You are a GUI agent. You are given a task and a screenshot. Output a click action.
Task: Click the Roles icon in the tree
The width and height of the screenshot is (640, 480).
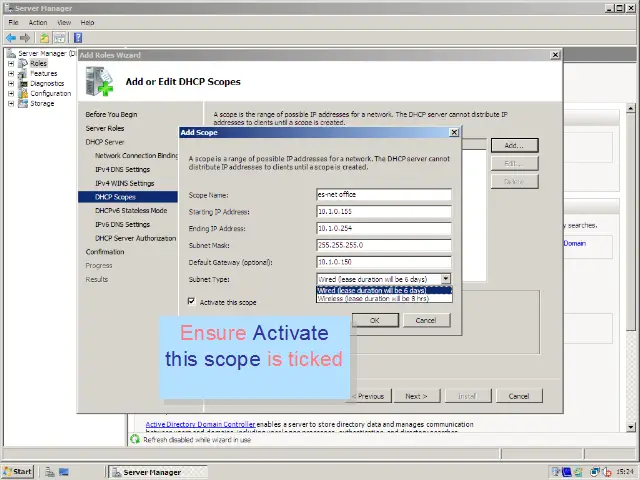coord(23,63)
